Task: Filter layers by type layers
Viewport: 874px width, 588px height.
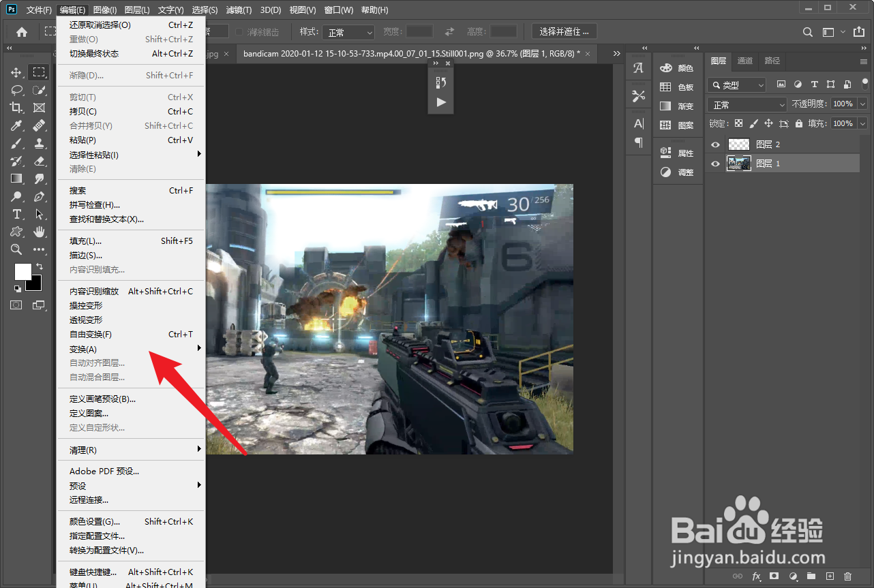Action: [x=814, y=84]
